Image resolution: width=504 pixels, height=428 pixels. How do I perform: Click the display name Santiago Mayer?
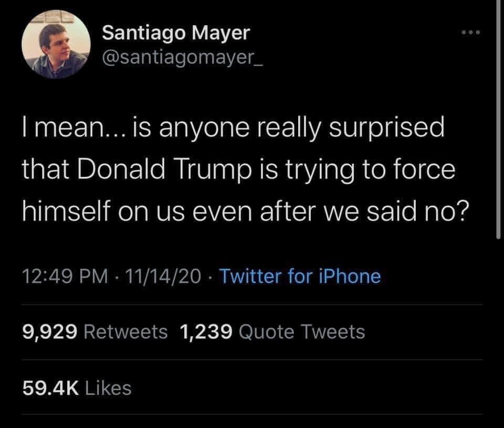pyautogui.click(x=176, y=34)
